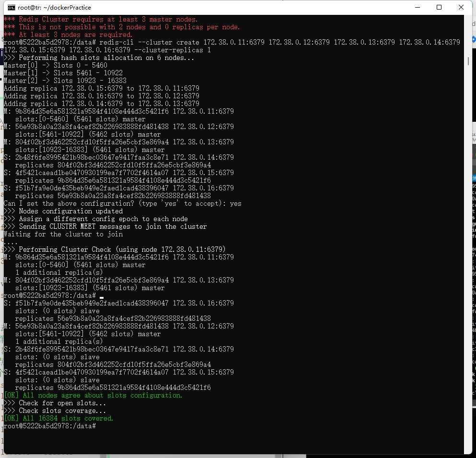Click the terminal vertical scrollbar thumb
476x458 pixels.
coord(468,61)
